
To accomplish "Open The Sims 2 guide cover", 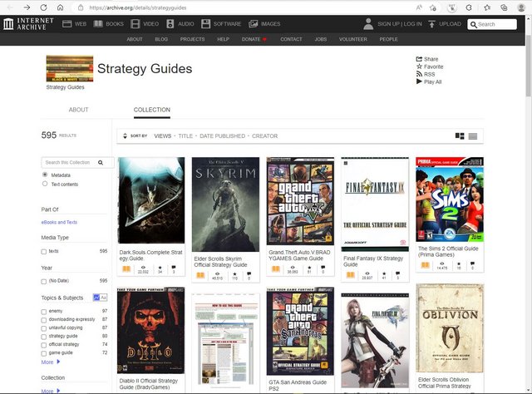I will [450, 199].
